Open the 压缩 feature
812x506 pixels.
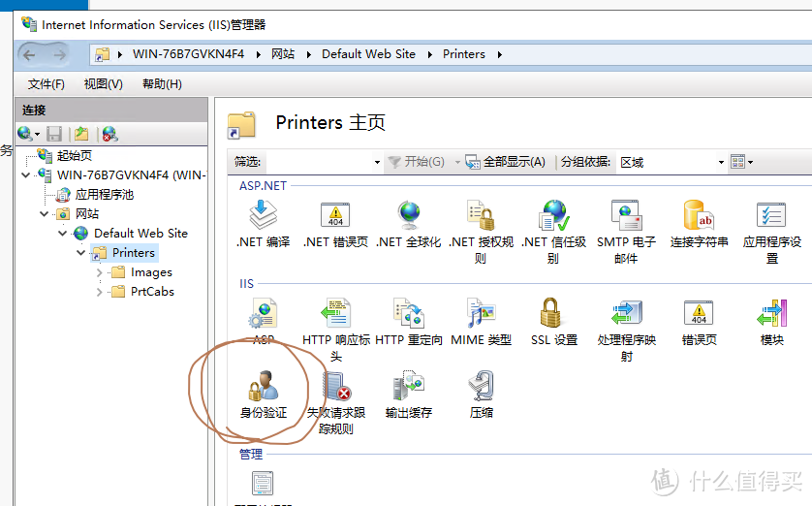click(x=481, y=395)
